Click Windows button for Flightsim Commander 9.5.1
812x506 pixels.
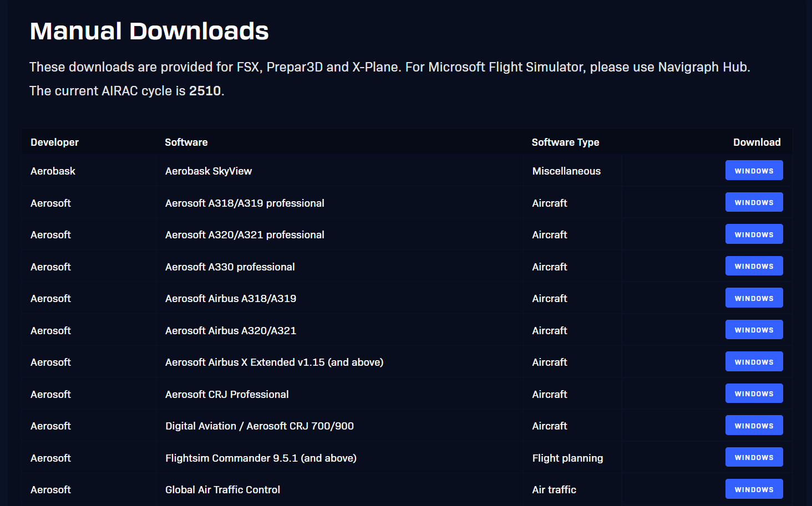pos(754,457)
